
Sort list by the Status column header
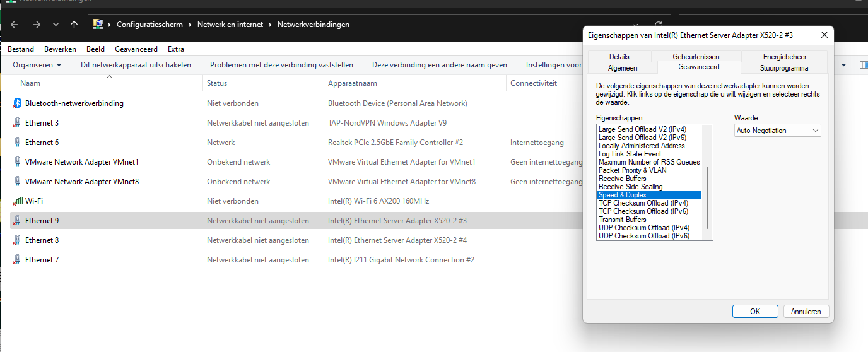(x=217, y=83)
